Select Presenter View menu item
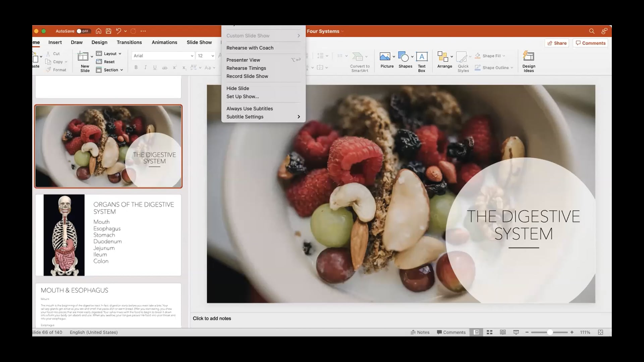Viewport: 644px width, 362px height. coord(243,60)
